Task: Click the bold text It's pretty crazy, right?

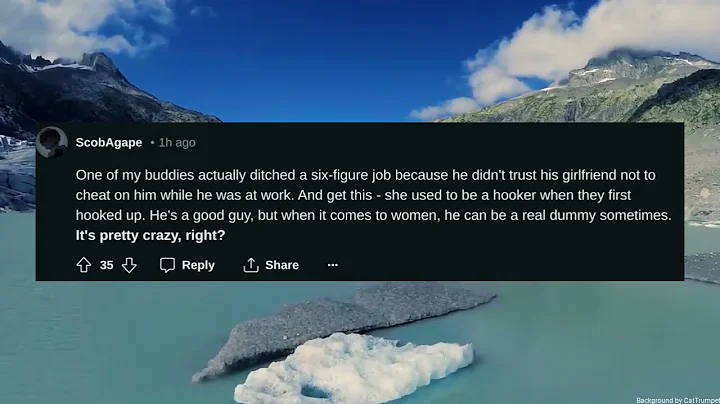Action: [151, 236]
